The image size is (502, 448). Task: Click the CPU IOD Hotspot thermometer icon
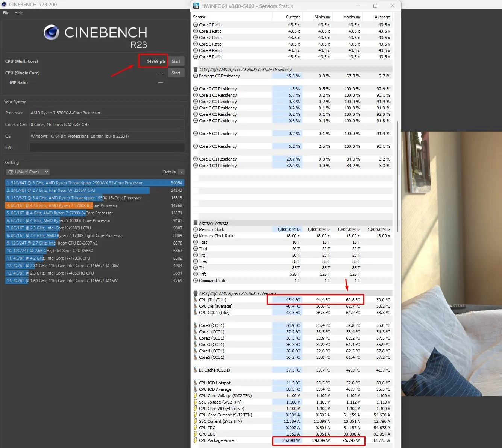(x=196, y=383)
